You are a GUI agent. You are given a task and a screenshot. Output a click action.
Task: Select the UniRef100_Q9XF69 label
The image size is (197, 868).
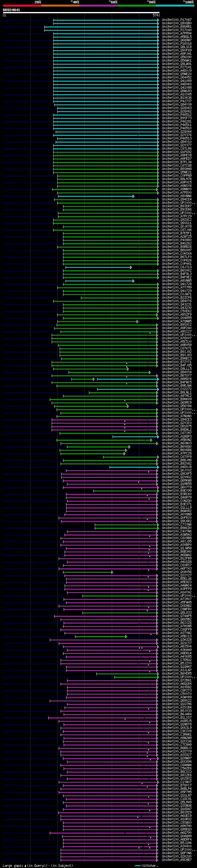click(x=177, y=50)
